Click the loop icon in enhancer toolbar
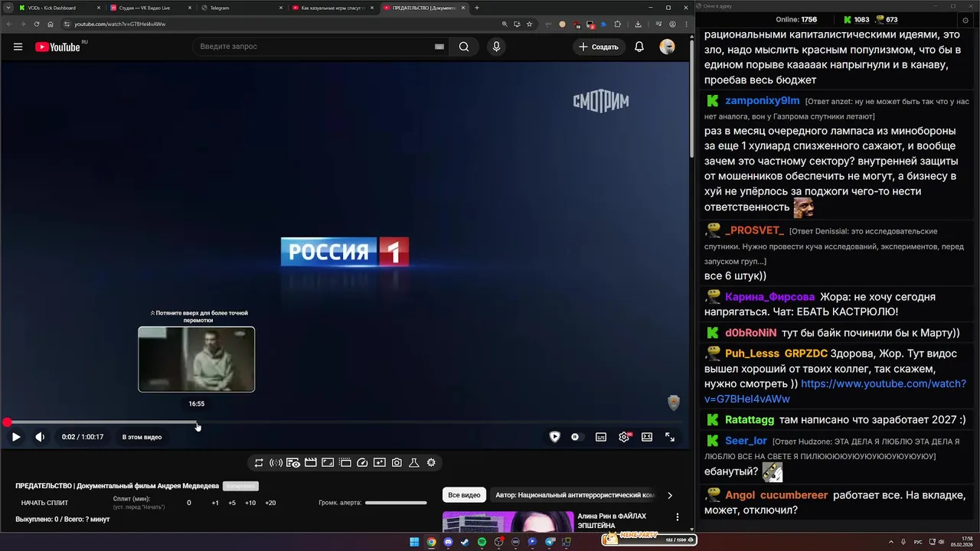 click(259, 462)
